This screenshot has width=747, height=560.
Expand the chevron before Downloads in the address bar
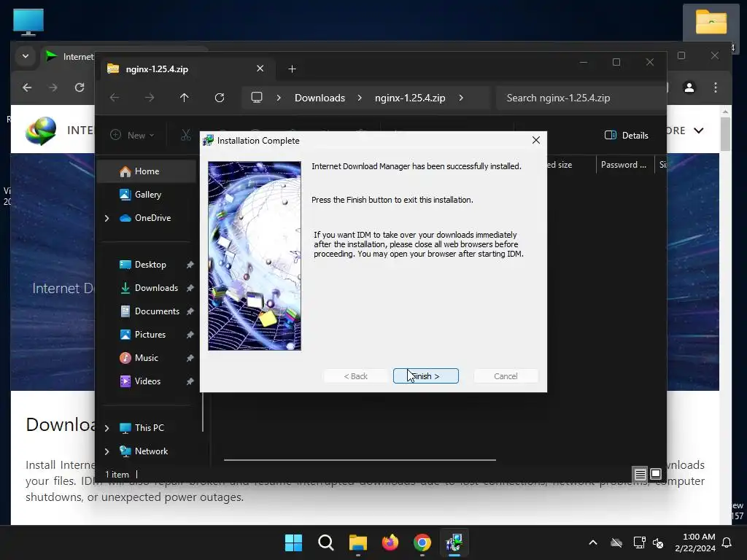[279, 98]
